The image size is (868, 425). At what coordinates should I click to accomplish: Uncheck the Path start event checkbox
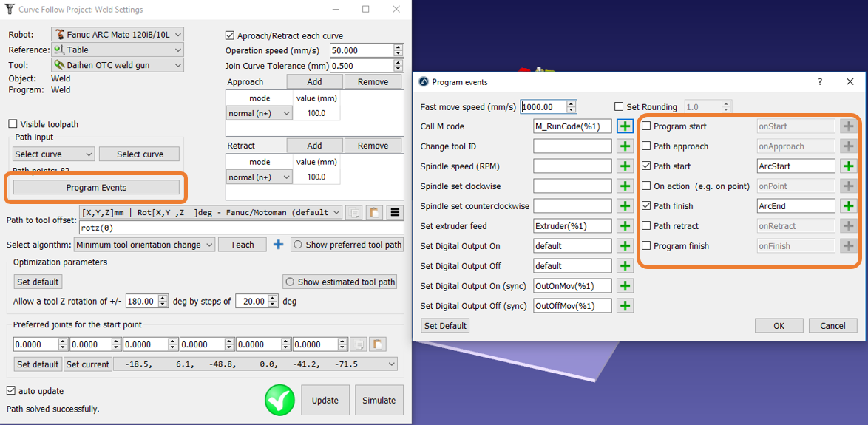tap(646, 166)
